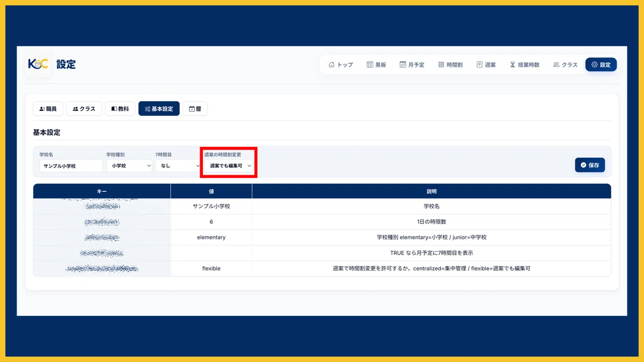Screen dimensions: 644x362
Task: Switch to the 職員 settings tab
Action: pos(48,108)
